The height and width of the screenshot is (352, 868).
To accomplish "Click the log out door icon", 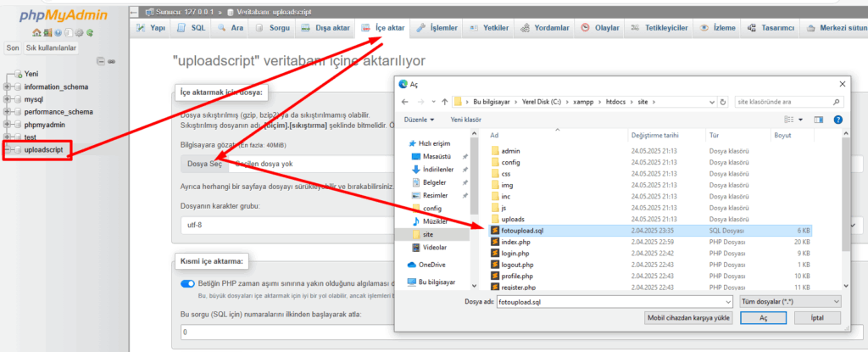I will [x=47, y=33].
